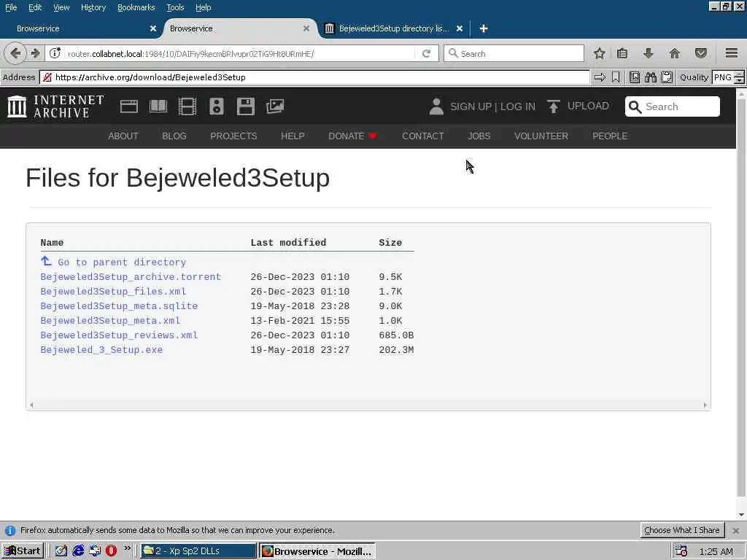Go to the Firefox home icon

coord(675,53)
